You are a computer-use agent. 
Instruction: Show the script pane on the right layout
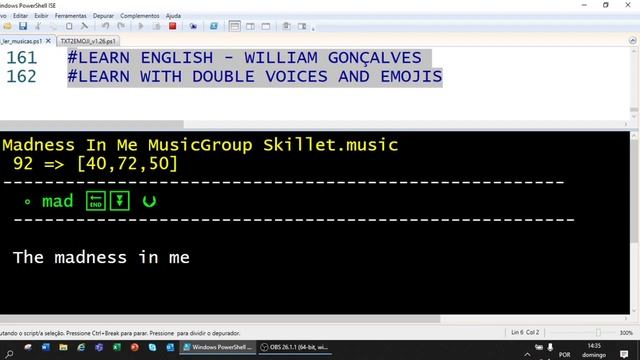[x=250, y=27]
